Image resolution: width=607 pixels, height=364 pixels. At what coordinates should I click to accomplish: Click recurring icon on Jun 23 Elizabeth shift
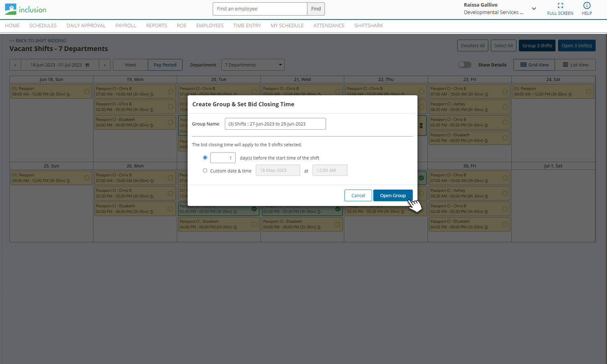pyautogui.click(x=486, y=141)
